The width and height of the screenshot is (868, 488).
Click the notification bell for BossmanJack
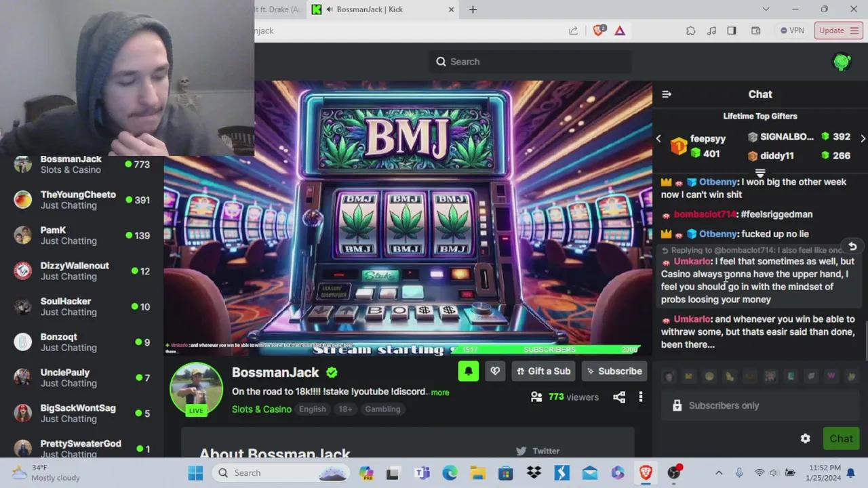[x=469, y=371]
